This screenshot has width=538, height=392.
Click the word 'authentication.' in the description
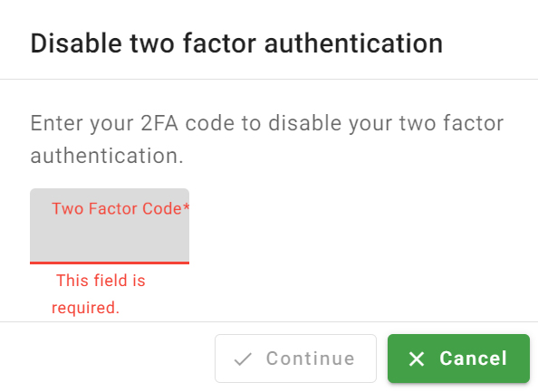pos(107,156)
